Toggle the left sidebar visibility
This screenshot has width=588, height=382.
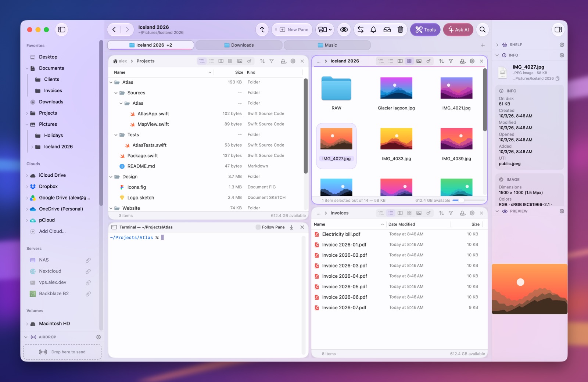click(62, 30)
